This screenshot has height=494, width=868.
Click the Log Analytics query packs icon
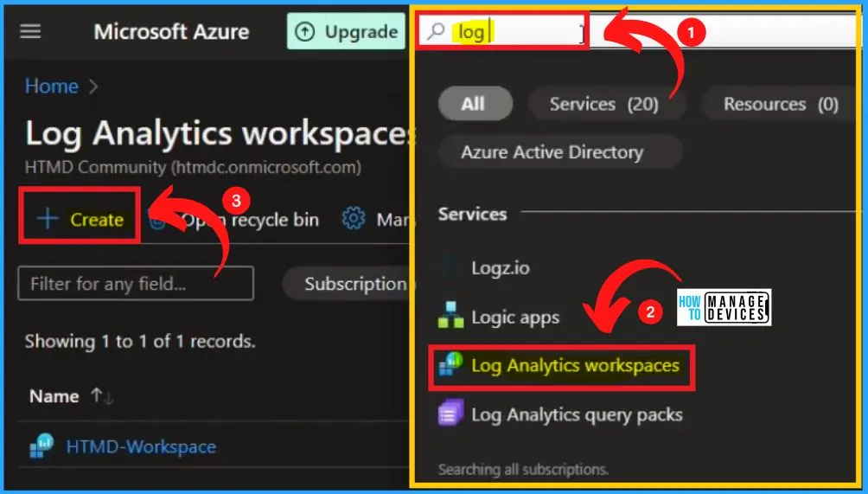(450, 413)
